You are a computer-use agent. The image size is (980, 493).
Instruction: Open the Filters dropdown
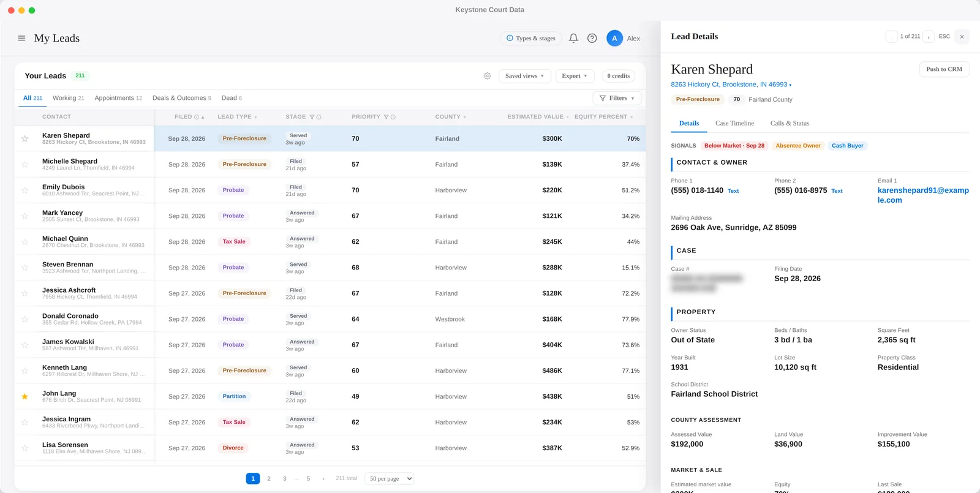617,98
